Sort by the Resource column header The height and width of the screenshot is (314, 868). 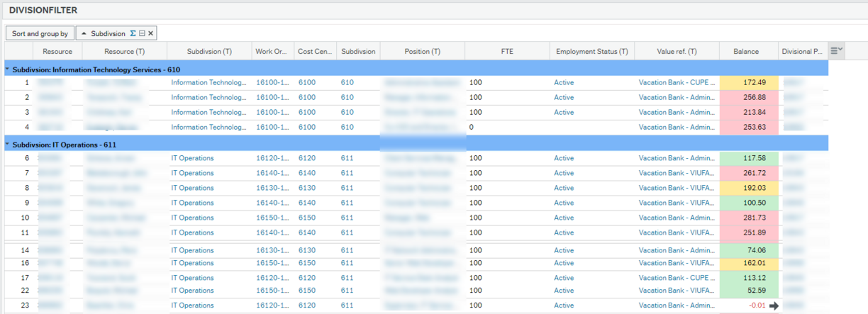pyautogui.click(x=57, y=51)
